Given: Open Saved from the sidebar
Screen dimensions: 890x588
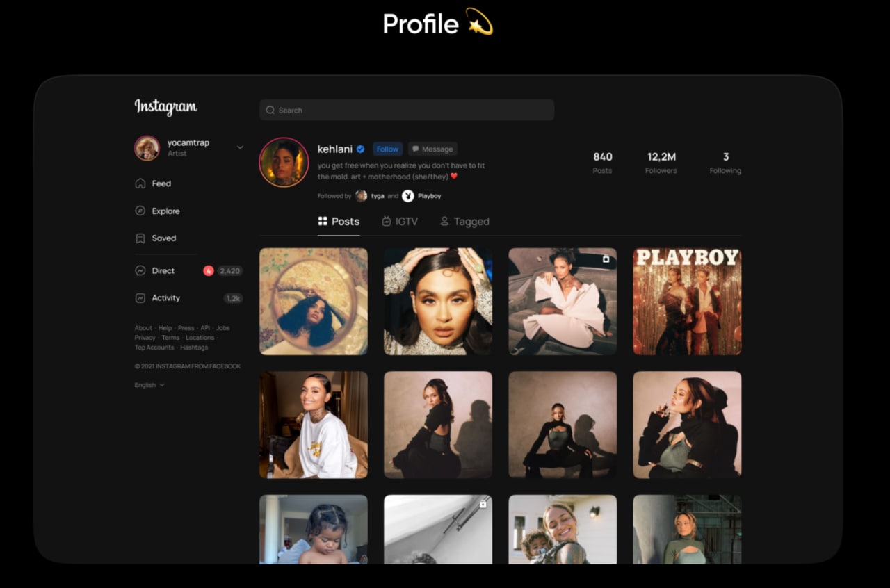Looking at the screenshot, I should pos(164,238).
